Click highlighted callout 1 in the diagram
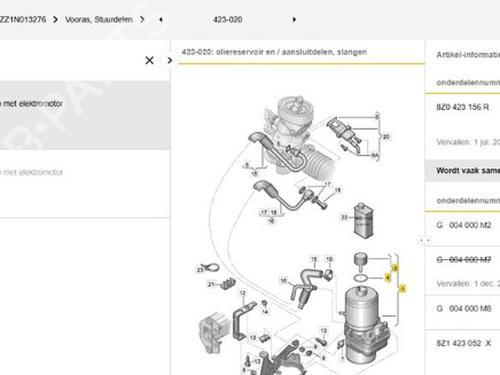 [403, 289]
